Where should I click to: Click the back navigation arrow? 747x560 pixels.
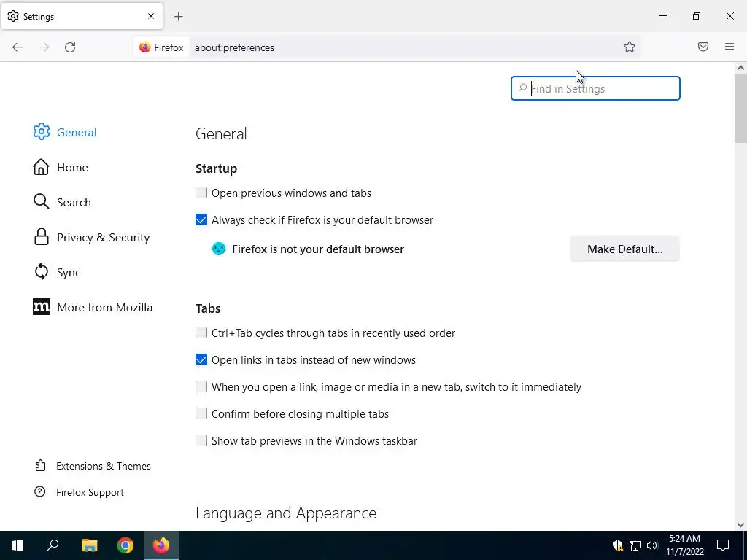pos(18,47)
